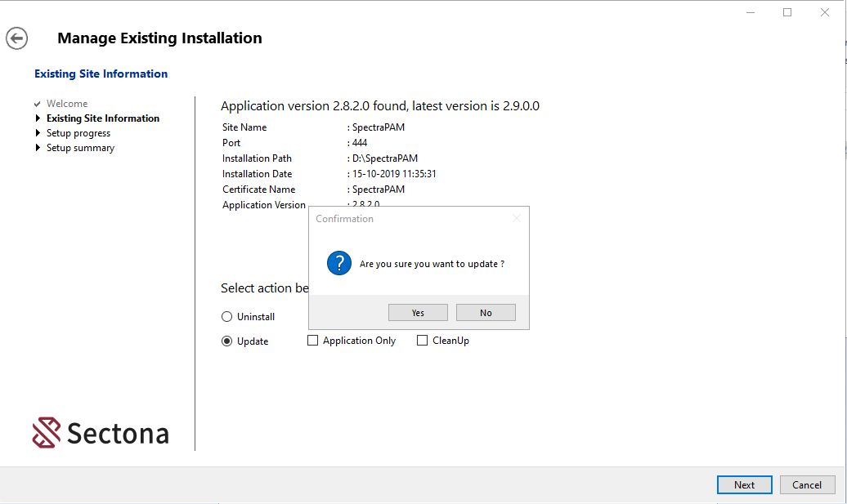Click the Sectona logo
This screenshot has height=504, width=847.
101,433
